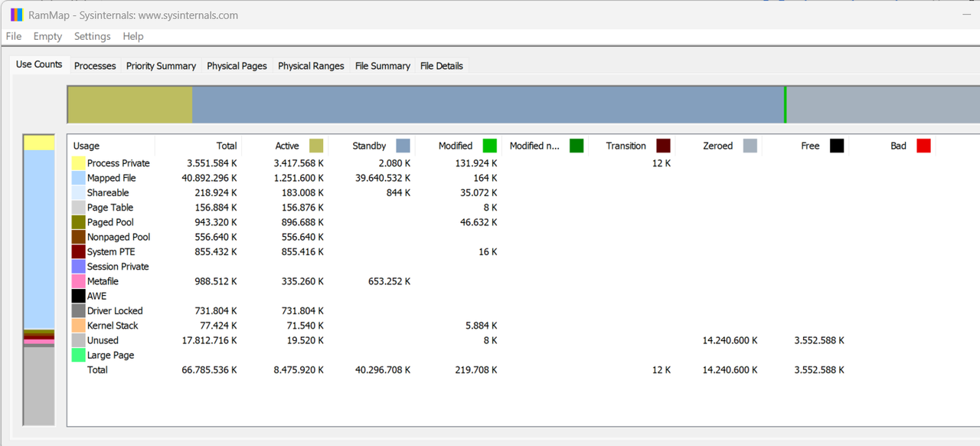Sort by the Total column header
The height and width of the screenshot is (446, 980).
198,146
